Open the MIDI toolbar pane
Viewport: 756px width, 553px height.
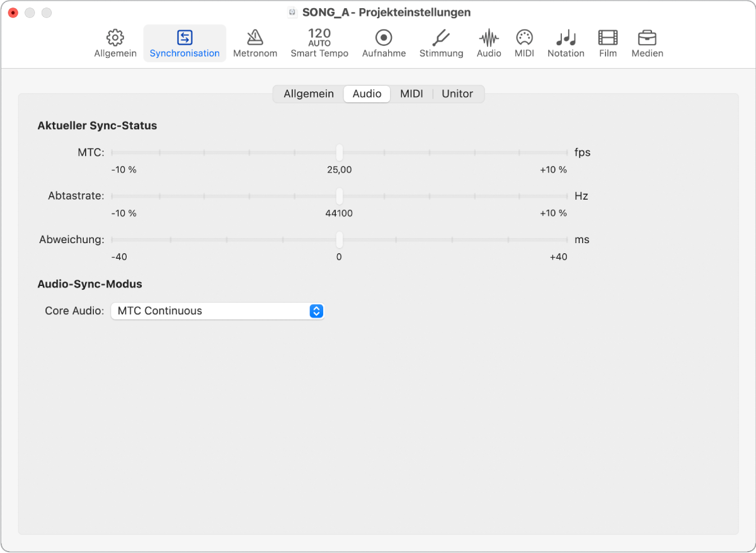click(x=524, y=43)
